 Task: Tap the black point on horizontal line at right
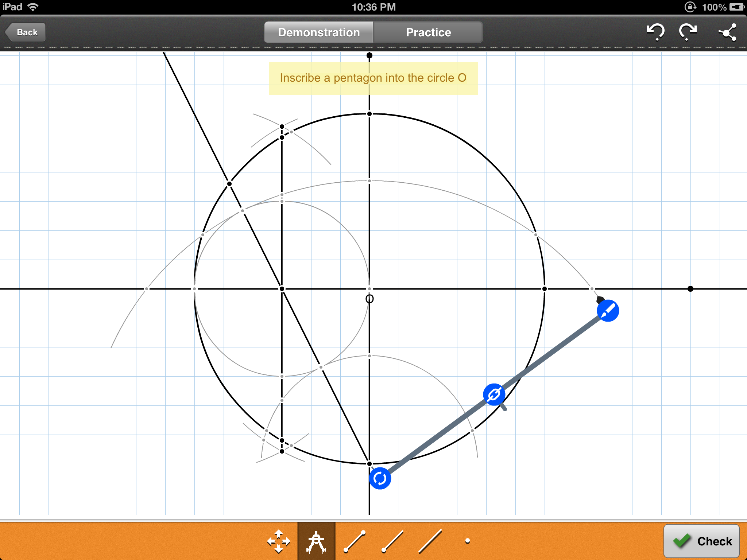[690, 289]
